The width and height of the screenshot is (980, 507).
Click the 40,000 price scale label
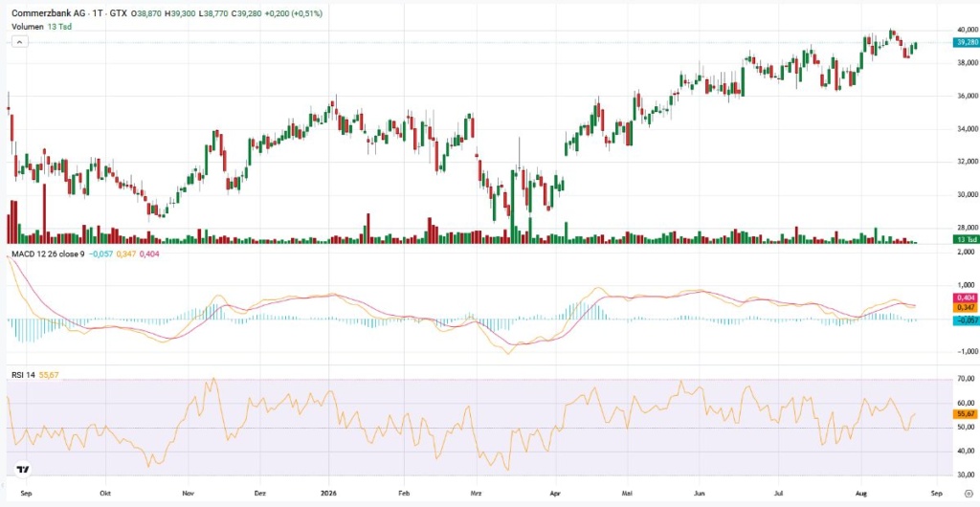point(967,30)
